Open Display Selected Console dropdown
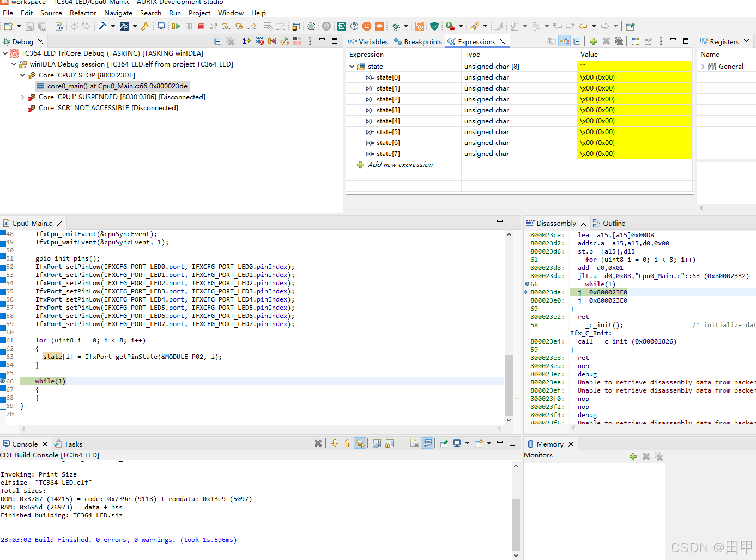Image resolution: width=756 pixels, height=560 pixels. [x=467, y=444]
